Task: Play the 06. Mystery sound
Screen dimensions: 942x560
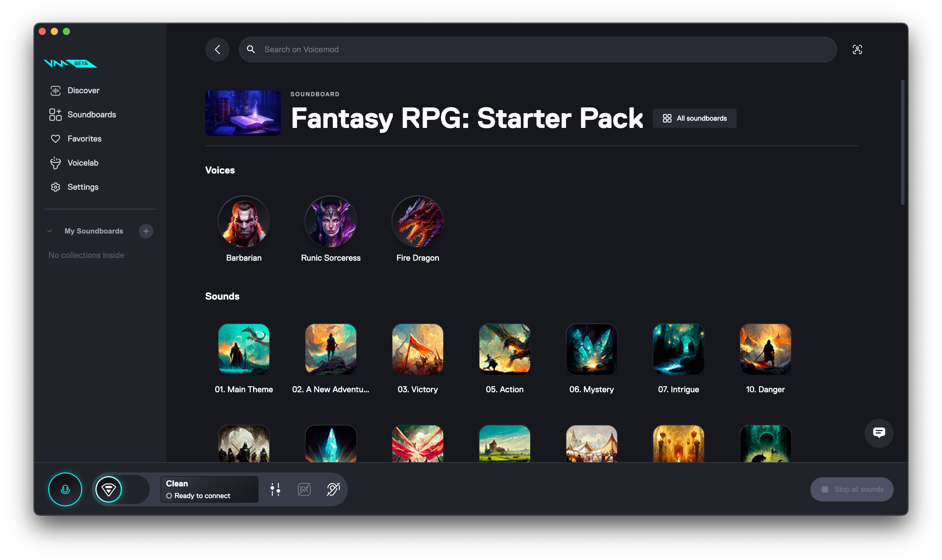Action: (x=592, y=349)
